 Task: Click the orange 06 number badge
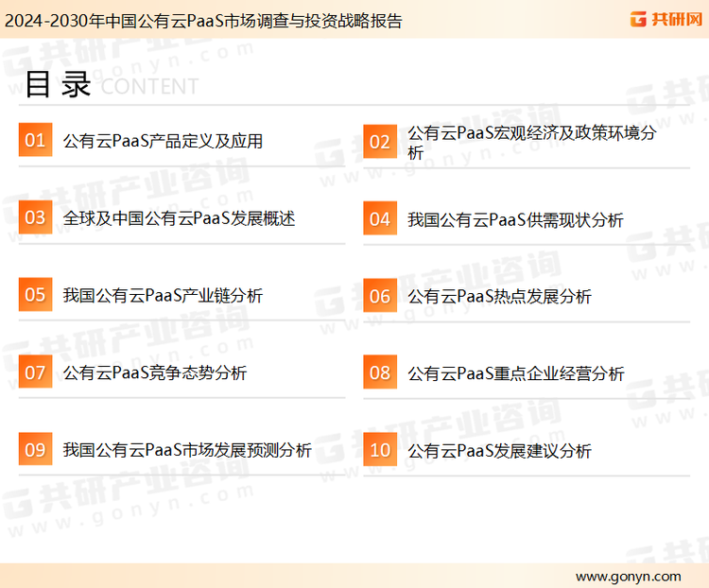click(380, 296)
